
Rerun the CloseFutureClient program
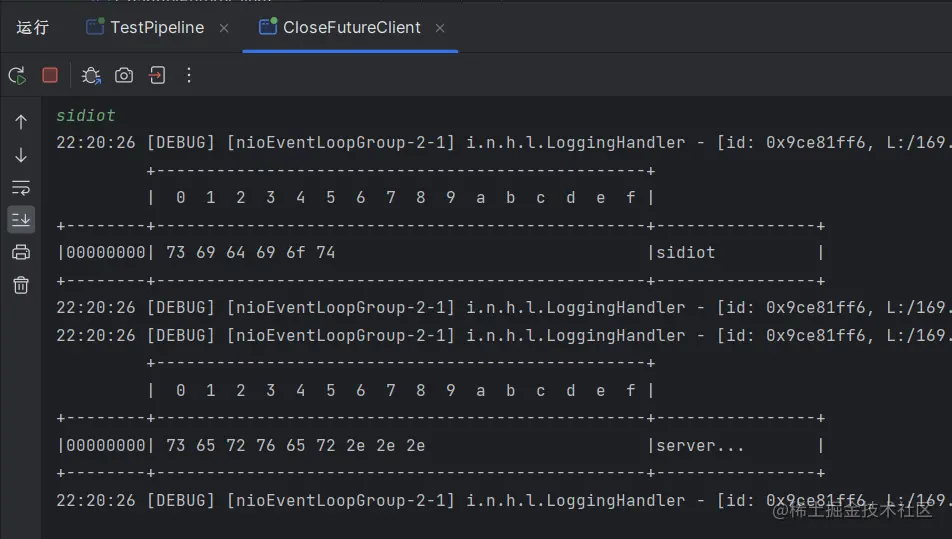17,76
